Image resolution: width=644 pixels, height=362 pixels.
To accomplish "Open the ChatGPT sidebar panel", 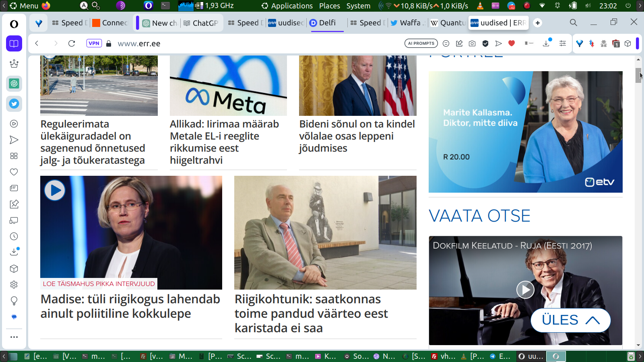I will [x=14, y=84].
